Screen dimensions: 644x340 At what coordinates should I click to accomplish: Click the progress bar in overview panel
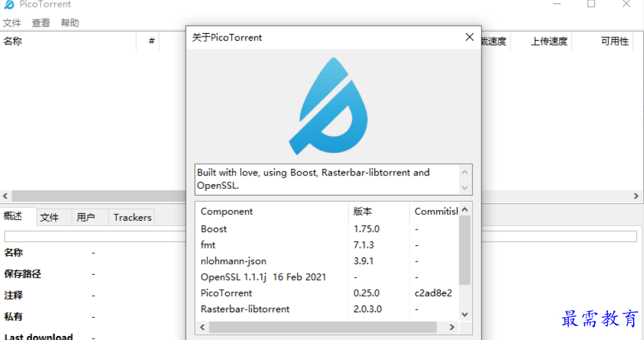click(x=321, y=236)
